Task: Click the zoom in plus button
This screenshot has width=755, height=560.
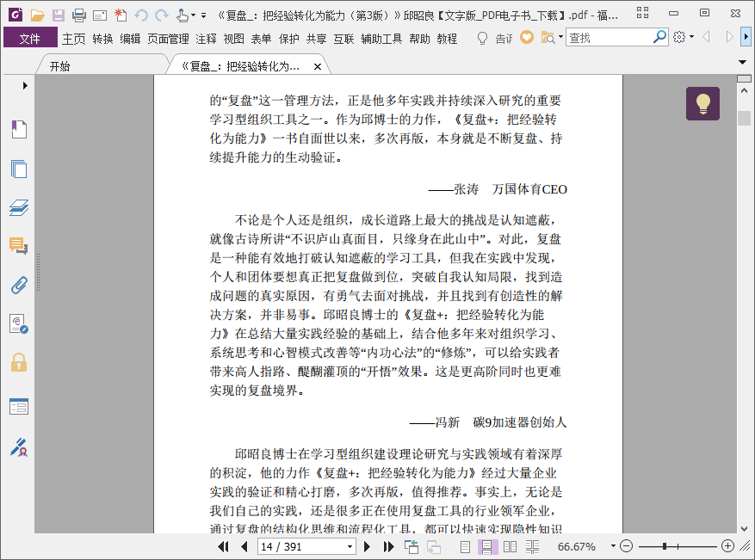Action: (x=727, y=546)
